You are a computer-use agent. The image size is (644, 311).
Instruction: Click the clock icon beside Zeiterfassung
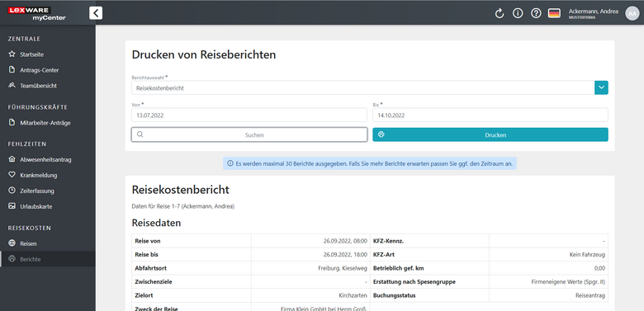(12, 191)
